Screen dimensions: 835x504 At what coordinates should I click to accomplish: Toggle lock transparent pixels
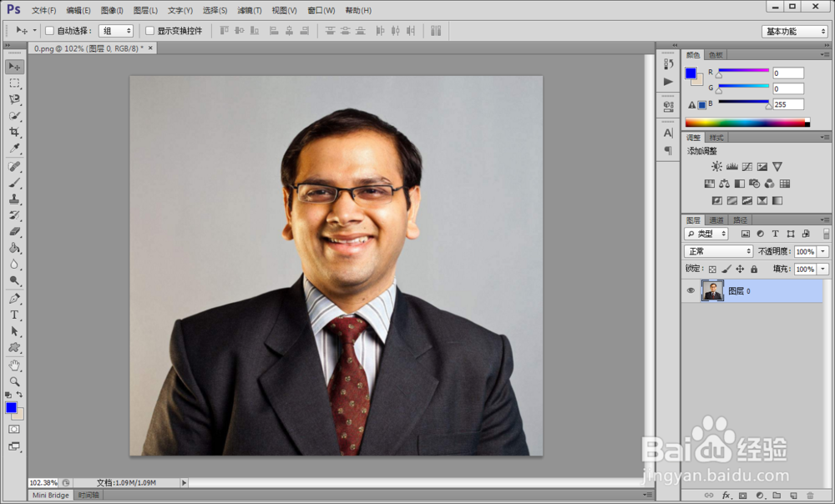pos(712,270)
